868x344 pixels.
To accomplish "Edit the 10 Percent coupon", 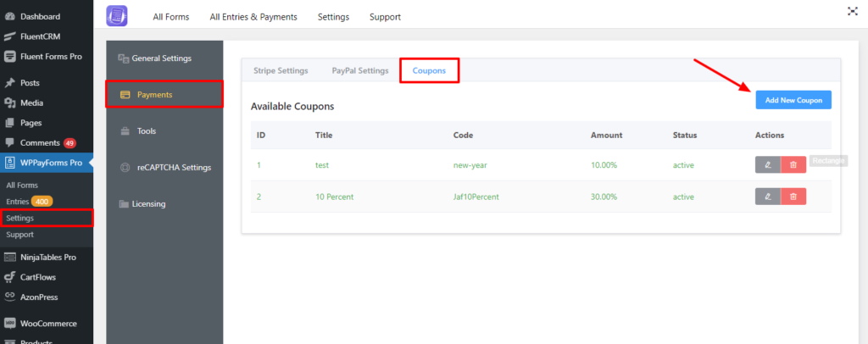I will click(x=767, y=197).
